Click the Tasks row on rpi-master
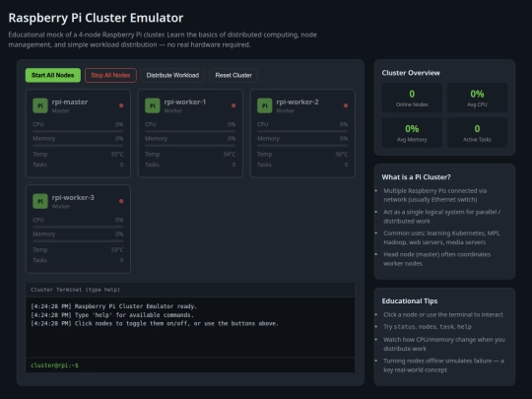This screenshot has width=532, height=399. click(78, 165)
